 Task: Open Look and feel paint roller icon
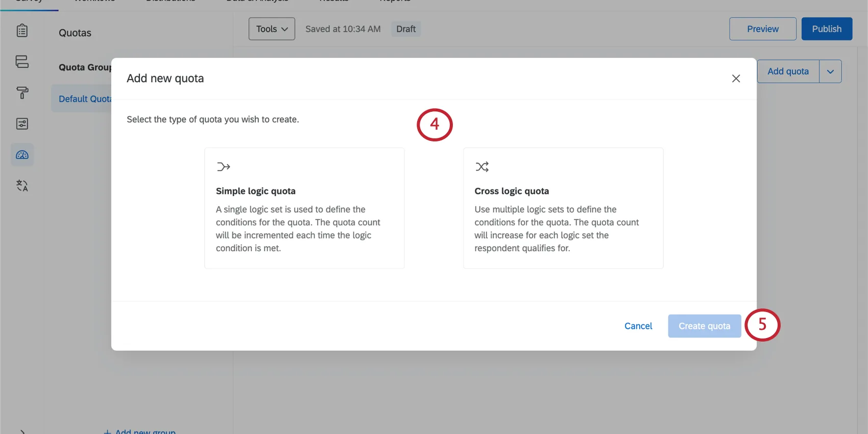(22, 93)
